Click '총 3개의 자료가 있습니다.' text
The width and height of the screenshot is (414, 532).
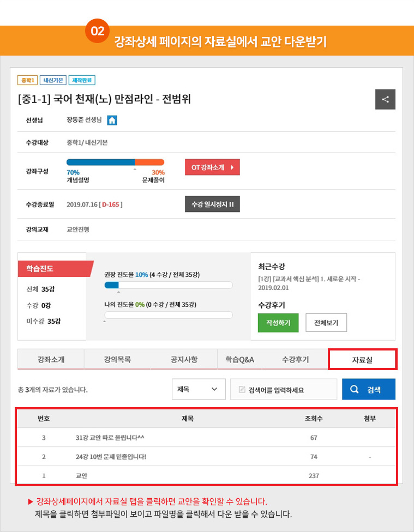pos(53,390)
